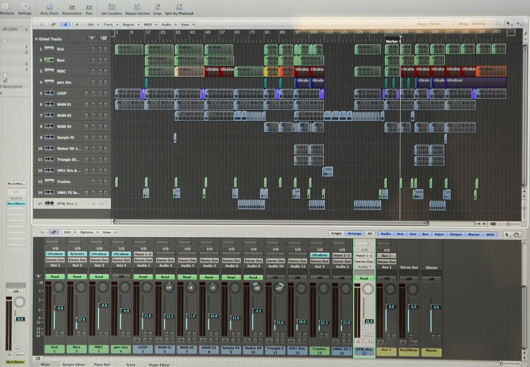Click the Crop toolbar icon
Image resolution: width=530 pixels, height=367 pixels.
pos(157,7)
